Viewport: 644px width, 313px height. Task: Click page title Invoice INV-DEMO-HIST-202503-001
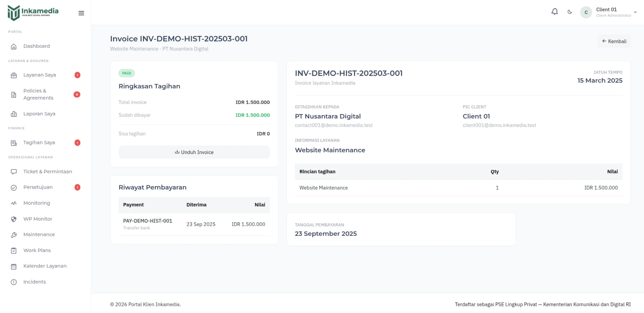tap(179, 39)
